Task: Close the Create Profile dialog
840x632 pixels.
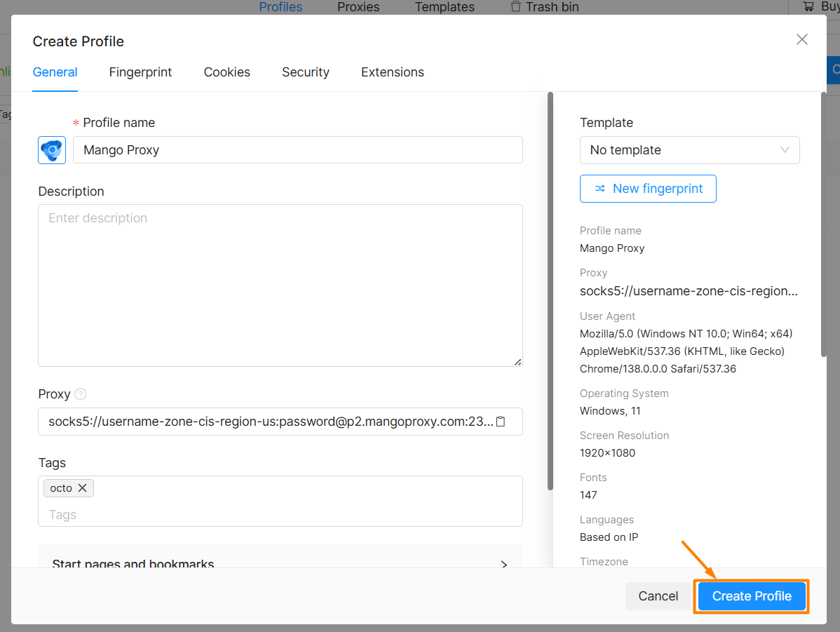Action: click(x=802, y=40)
